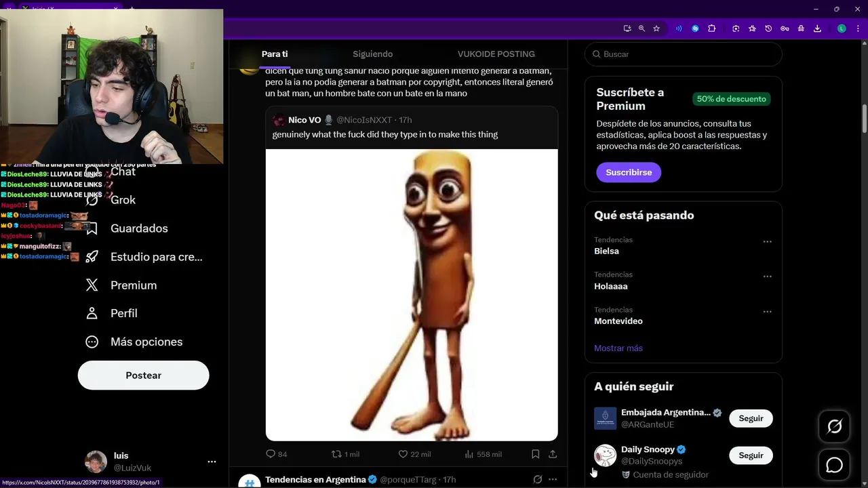View post statistics showing 558 mil
The width and height of the screenshot is (868, 488).
coord(469,454)
